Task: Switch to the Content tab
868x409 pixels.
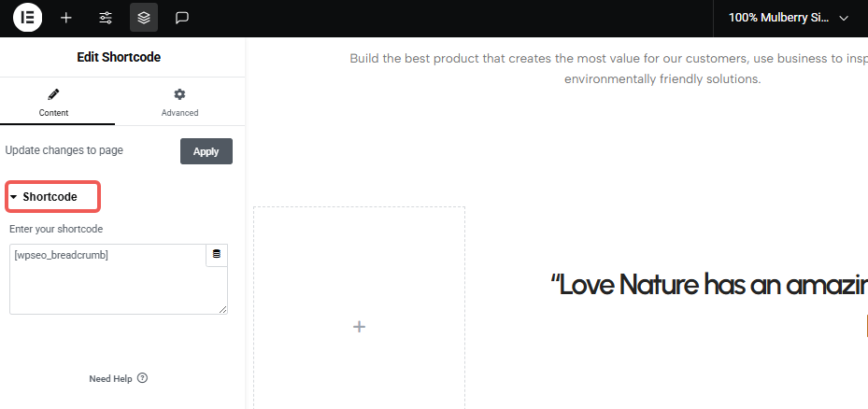Action: [x=53, y=102]
